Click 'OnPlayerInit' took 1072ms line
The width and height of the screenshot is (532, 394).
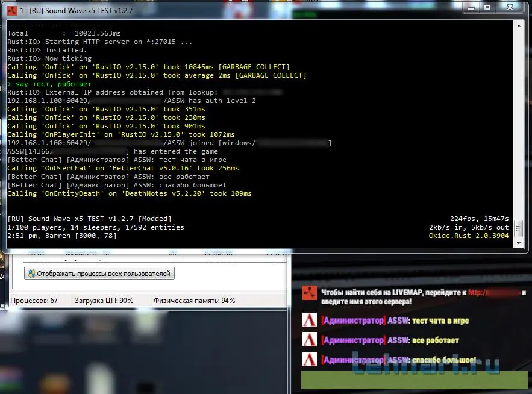[120, 134]
